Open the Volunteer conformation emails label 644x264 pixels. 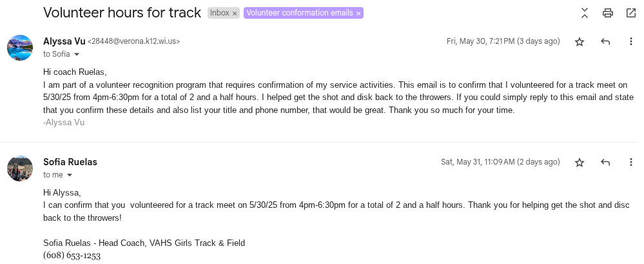pos(300,13)
